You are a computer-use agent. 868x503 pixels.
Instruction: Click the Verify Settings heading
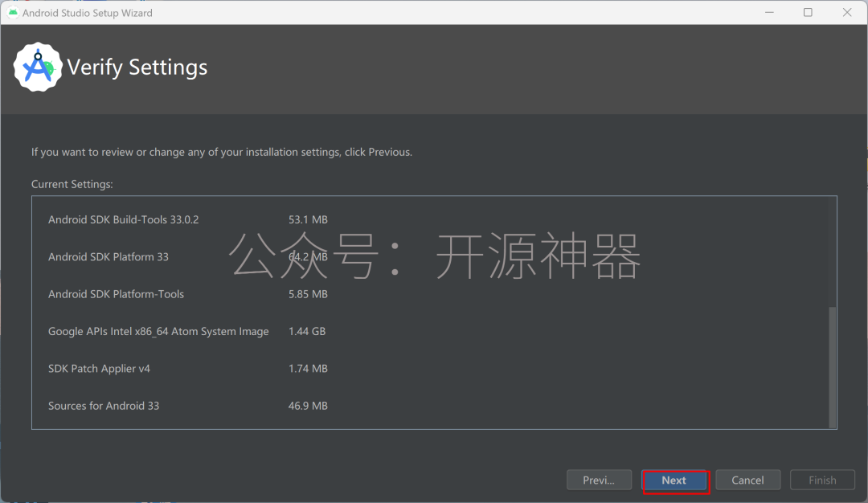coord(137,67)
